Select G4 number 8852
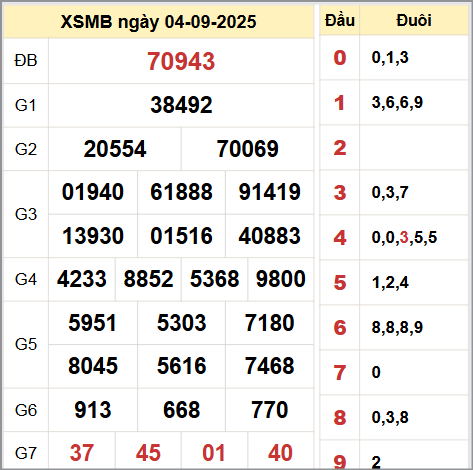The height and width of the screenshot is (470, 473). coord(148,279)
